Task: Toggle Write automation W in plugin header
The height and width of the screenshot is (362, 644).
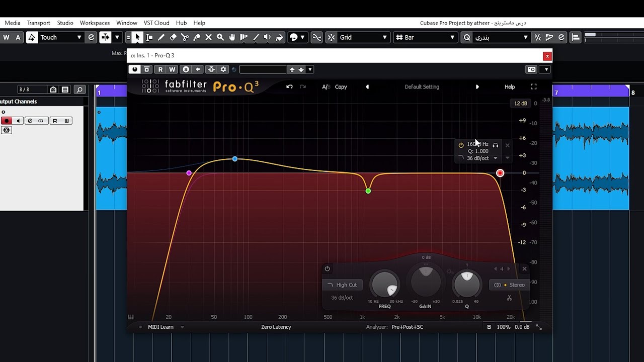Action: [172, 69]
